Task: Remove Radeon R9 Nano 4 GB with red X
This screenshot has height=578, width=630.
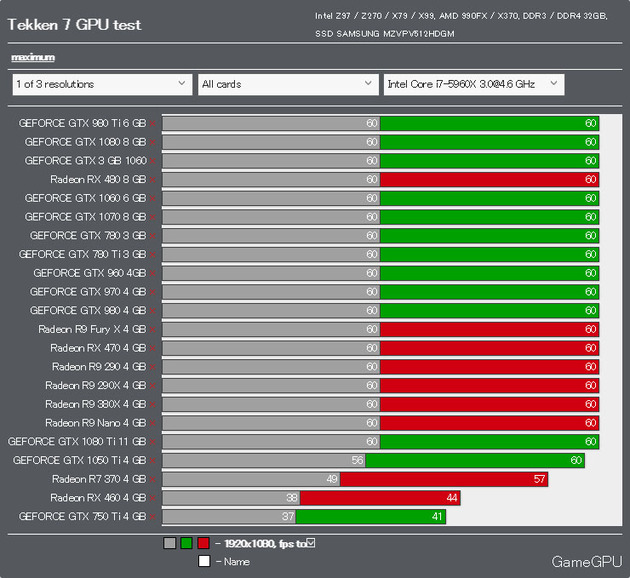Action: click(153, 423)
